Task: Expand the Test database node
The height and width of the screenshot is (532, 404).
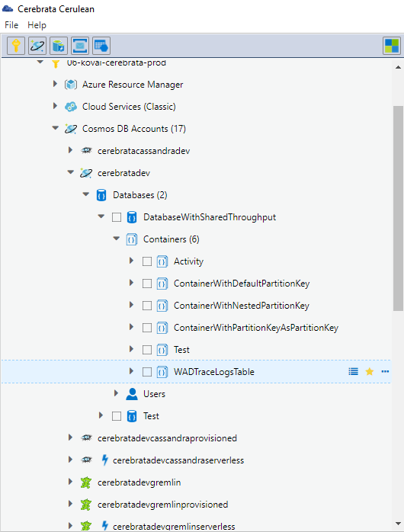Action: click(x=101, y=415)
